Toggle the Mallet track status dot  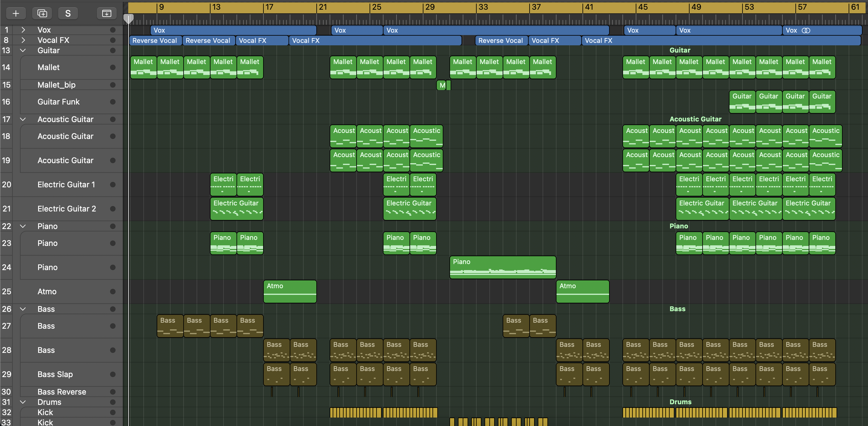[113, 67]
